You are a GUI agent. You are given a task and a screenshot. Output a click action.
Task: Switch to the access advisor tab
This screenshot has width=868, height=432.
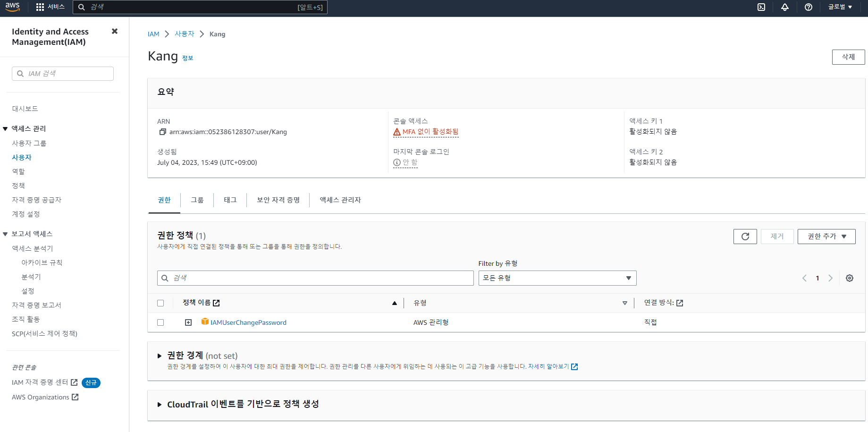[340, 200]
